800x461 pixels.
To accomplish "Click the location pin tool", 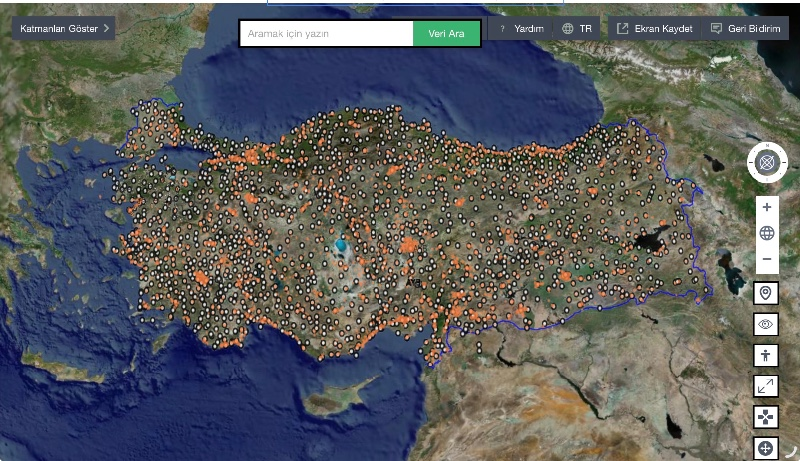I will (x=766, y=293).
